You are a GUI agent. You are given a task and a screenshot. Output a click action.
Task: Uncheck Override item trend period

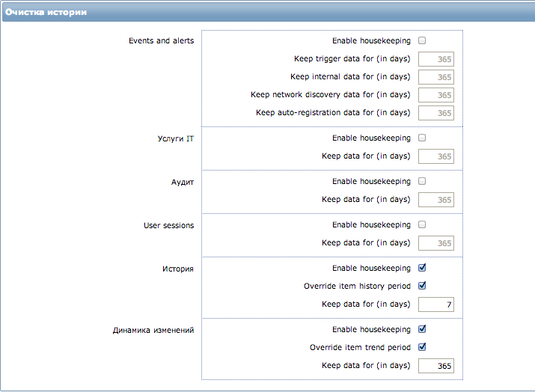tap(422, 347)
